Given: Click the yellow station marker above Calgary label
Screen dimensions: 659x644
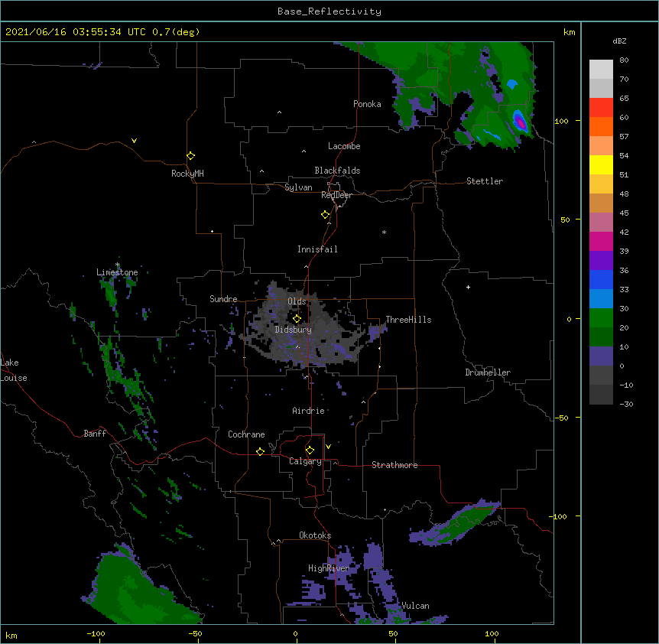Looking at the screenshot, I should coord(310,450).
